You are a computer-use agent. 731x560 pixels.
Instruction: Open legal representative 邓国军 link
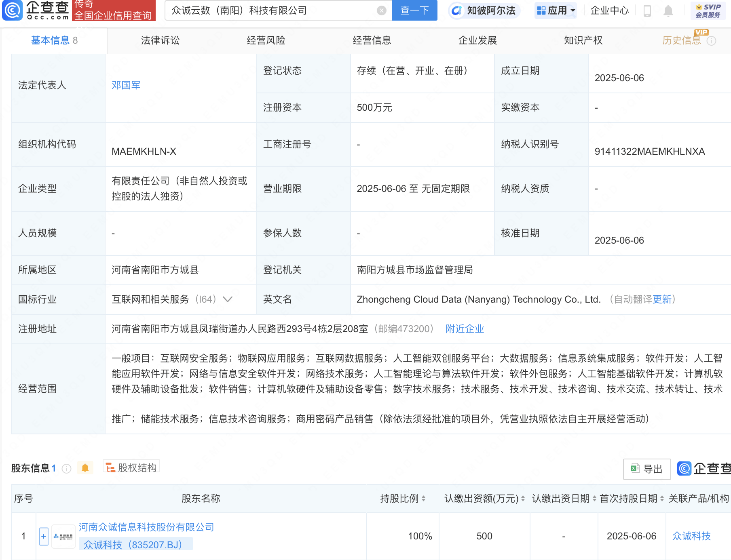[126, 85]
